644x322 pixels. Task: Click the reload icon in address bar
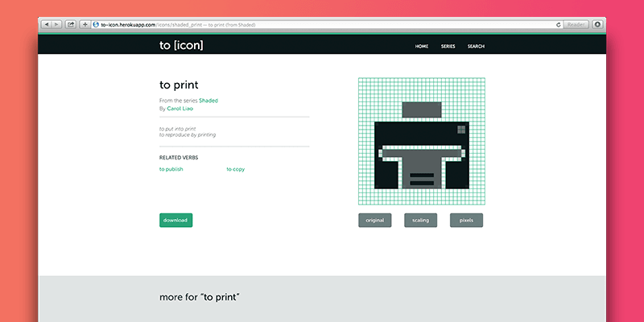pyautogui.click(x=558, y=25)
